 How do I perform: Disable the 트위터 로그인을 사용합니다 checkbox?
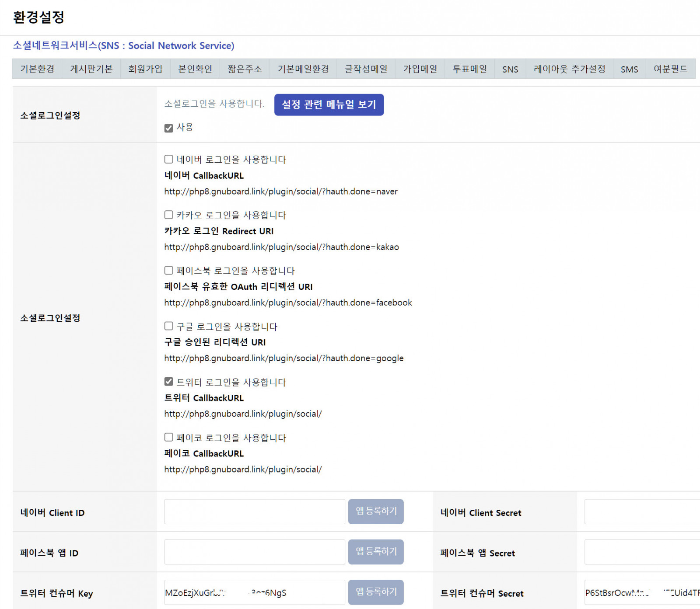coord(168,382)
